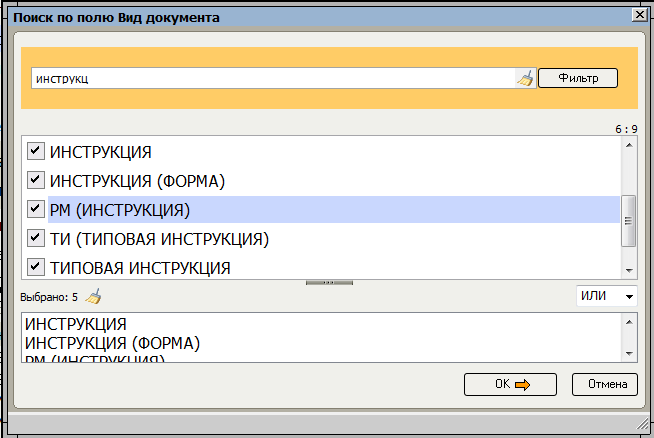Open the ИЛИ operator dropdown
Viewport: 654px width, 438px height.
point(607,296)
